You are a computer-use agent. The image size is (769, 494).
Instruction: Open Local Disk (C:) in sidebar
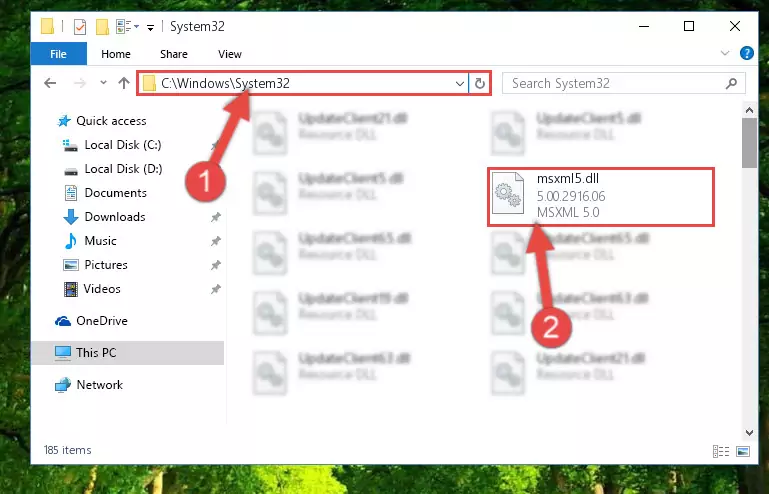pyautogui.click(x=123, y=145)
